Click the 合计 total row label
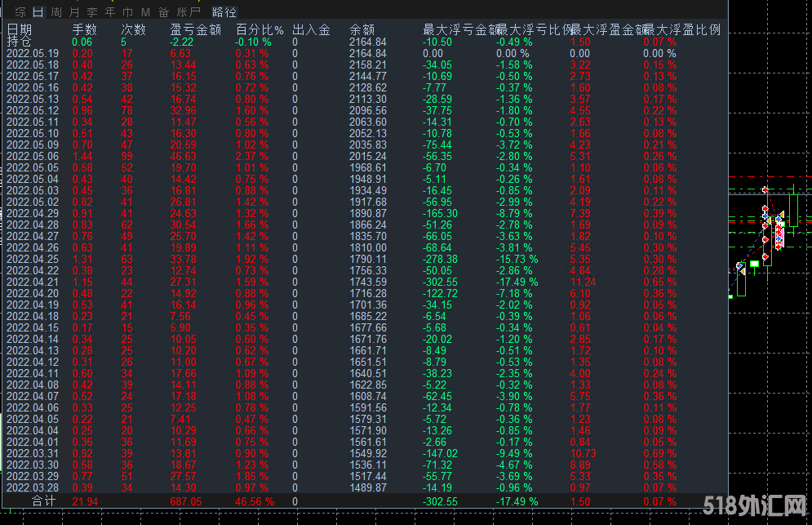Image resolution: width=812 pixels, height=525 pixels. pyautogui.click(x=43, y=501)
